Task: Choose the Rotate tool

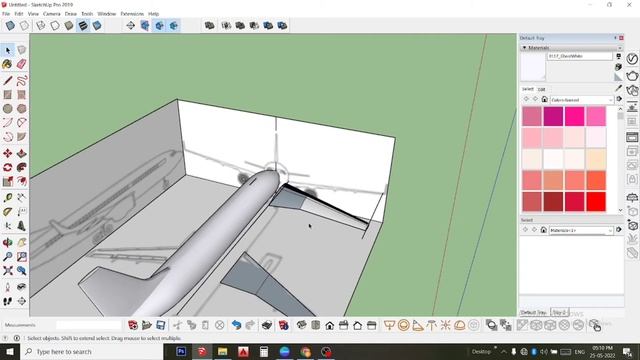Action: [7, 167]
